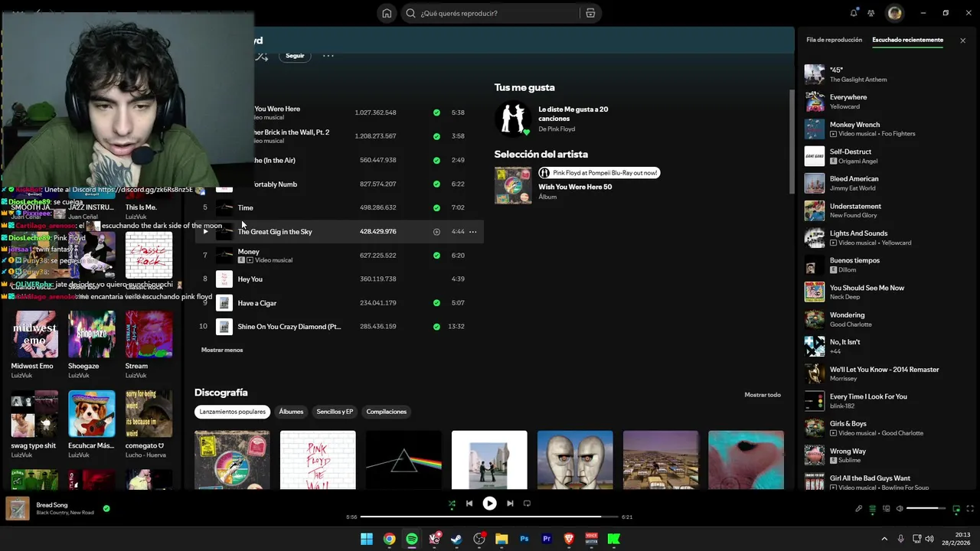The width and height of the screenshot is (980, 551).
Task: Open Steam from the taskbar
Action: [456, 539]
